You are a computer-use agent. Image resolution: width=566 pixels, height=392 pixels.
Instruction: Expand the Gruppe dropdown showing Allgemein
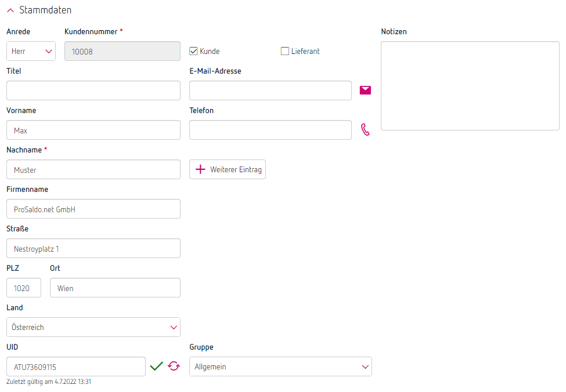pyautogui.click(x=280, y=366)
